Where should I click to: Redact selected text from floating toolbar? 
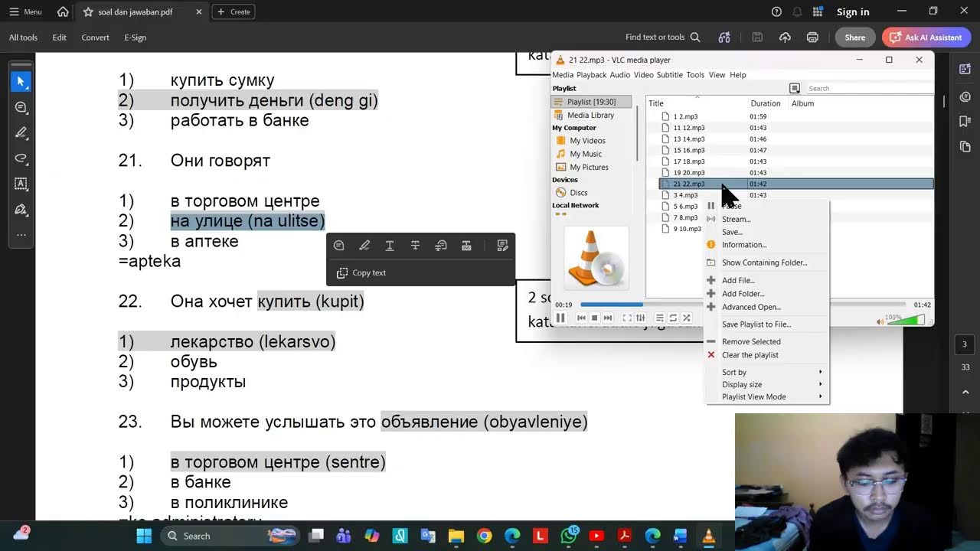(x=466, y=246)
